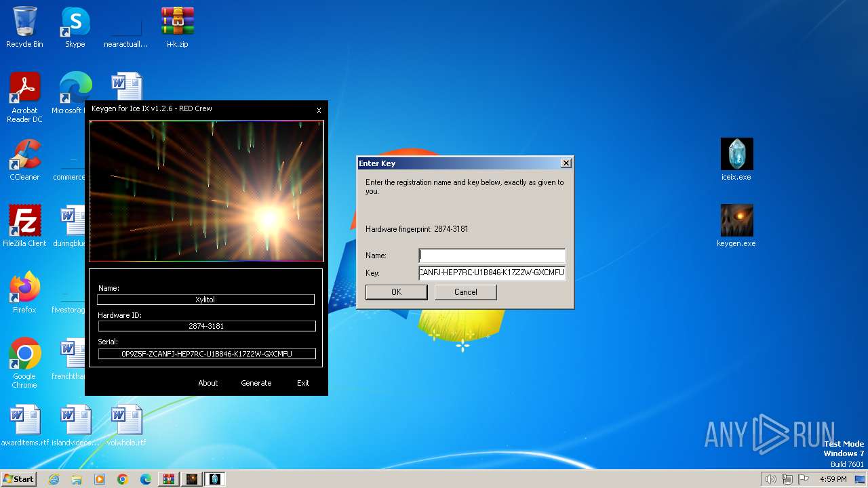This screenshot has width=868, height=488.
Task: Open Microsoft Edge from the taskbar
Action: 146,479
